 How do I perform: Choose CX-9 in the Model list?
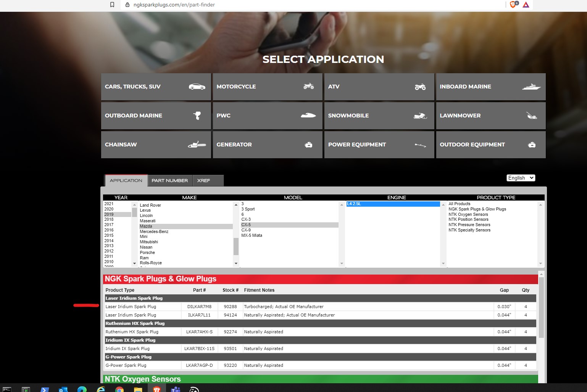click(246, 230)
